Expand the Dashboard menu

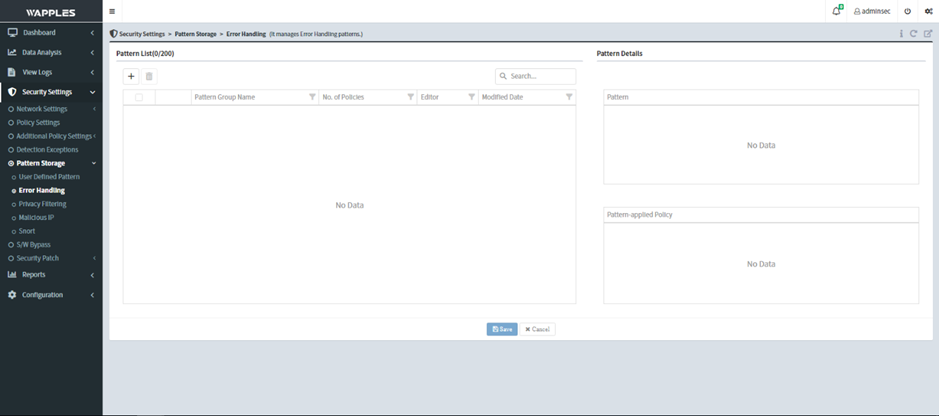coord(50,33)
